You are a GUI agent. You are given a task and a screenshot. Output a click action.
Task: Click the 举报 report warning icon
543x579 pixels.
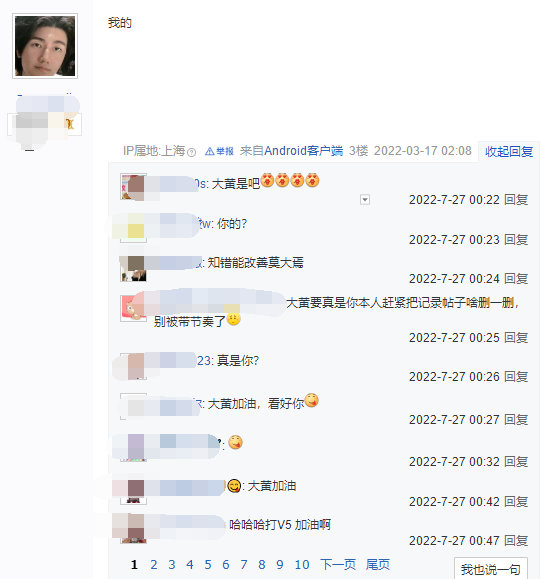pos(219,151)
